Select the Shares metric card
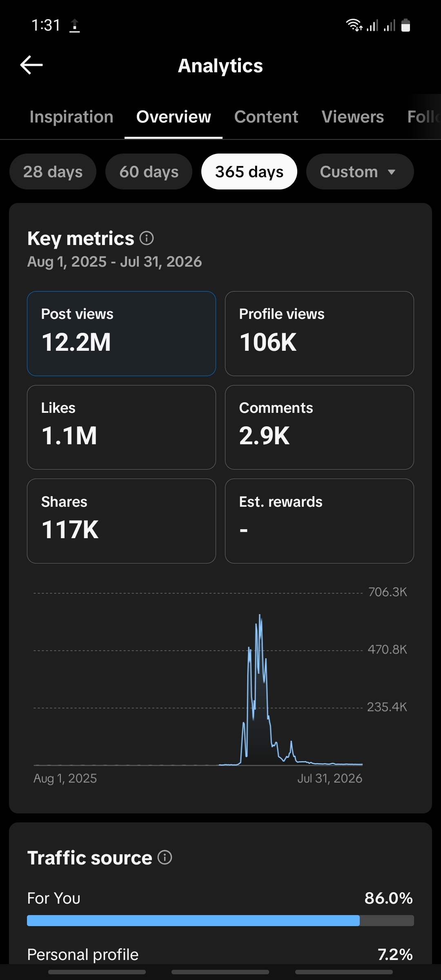441x980 pixels. pos(121,521)
